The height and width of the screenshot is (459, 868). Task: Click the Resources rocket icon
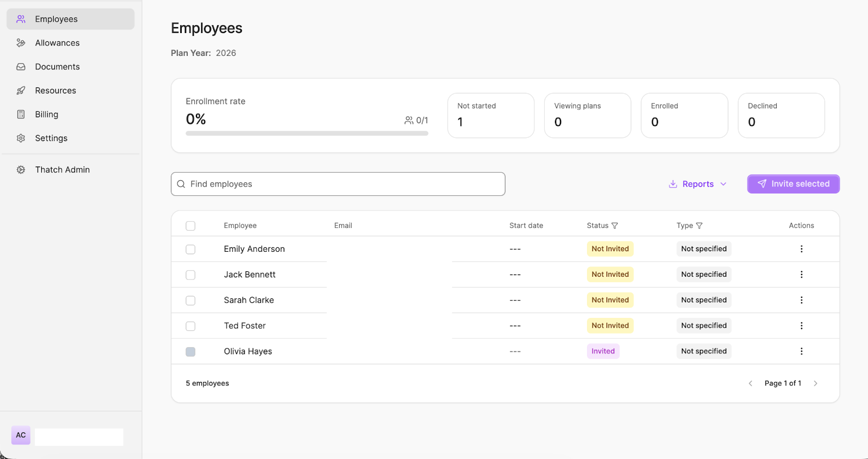click(x=21, y=91)
